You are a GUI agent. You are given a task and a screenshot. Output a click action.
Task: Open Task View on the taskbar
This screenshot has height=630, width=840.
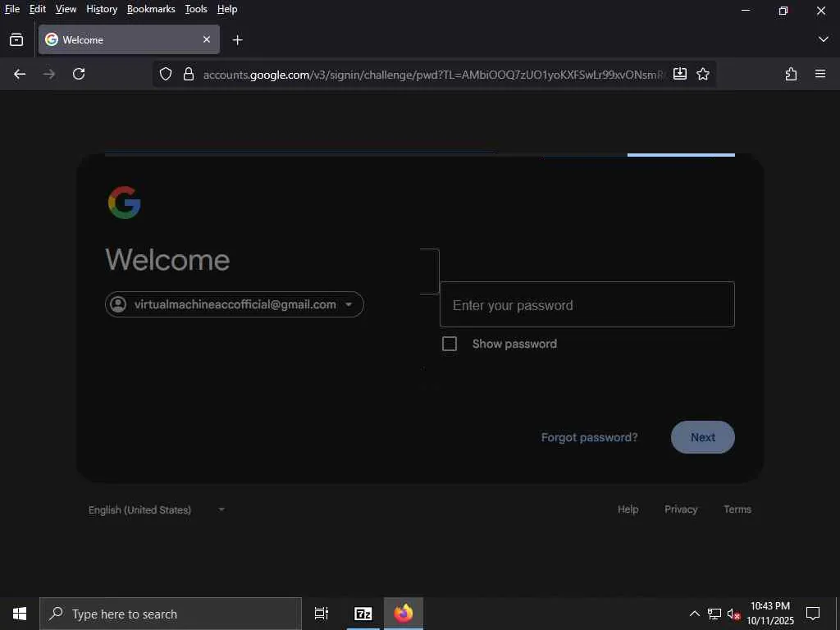322,614
